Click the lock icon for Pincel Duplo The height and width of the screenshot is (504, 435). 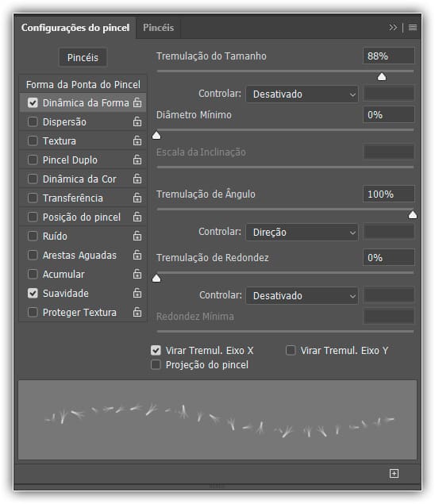coord(137,160)
